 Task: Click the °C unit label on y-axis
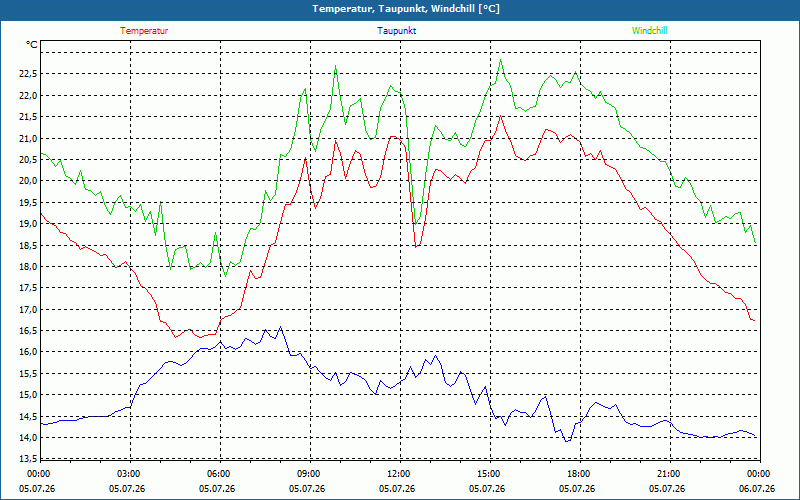pyautogui.click(x=32, y=45)
